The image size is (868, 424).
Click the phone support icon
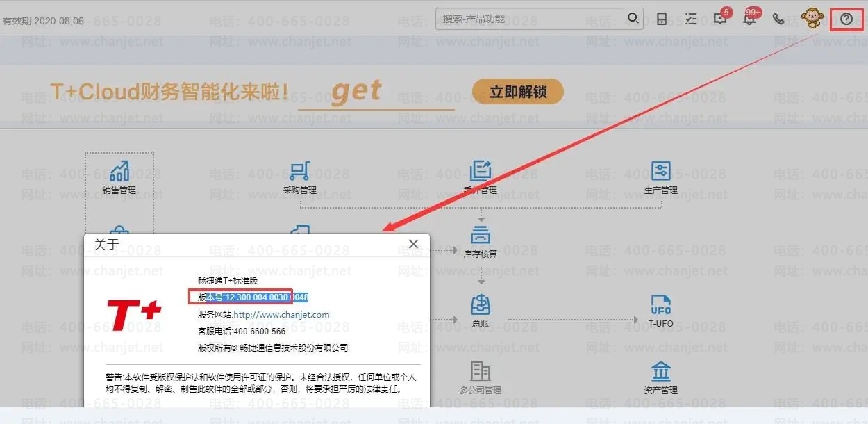click(778, 19)
